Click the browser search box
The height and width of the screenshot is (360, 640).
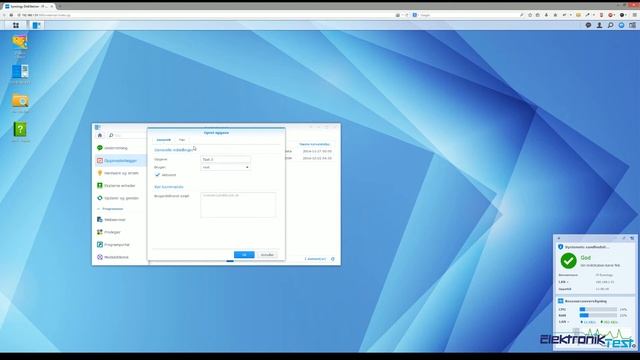pyautogui.click(x=467, y=15)
